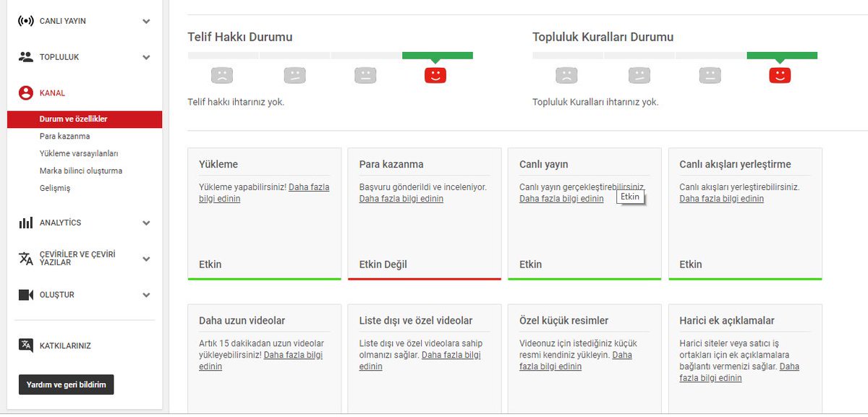Viewport: 868px width, 417px height.
Task: Open Yükleme varsayılanları settings
Action: [79, 153]
